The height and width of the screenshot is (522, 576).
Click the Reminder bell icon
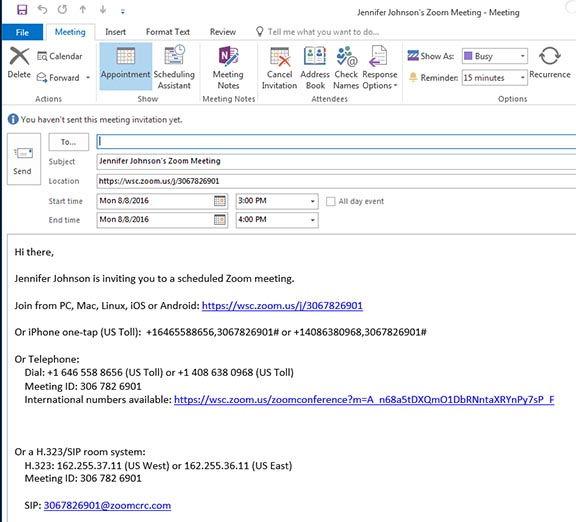click(413, 78)
